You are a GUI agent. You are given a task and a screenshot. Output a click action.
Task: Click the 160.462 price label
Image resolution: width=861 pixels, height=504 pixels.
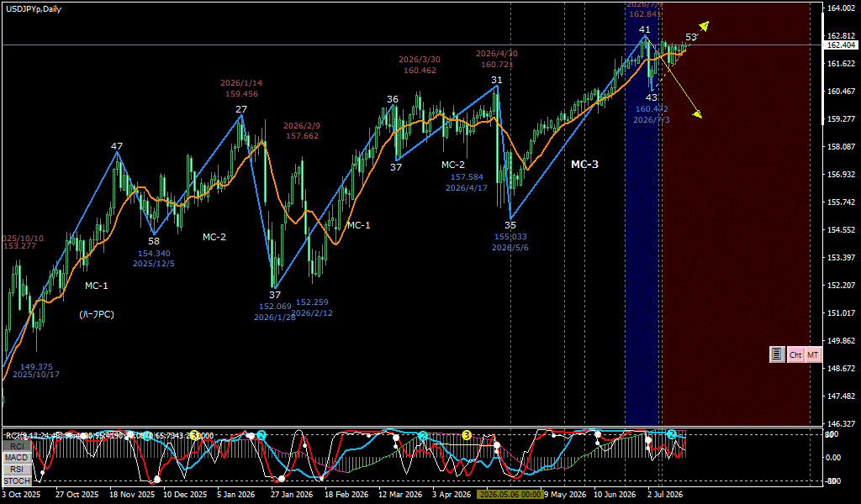pos(420,70)
